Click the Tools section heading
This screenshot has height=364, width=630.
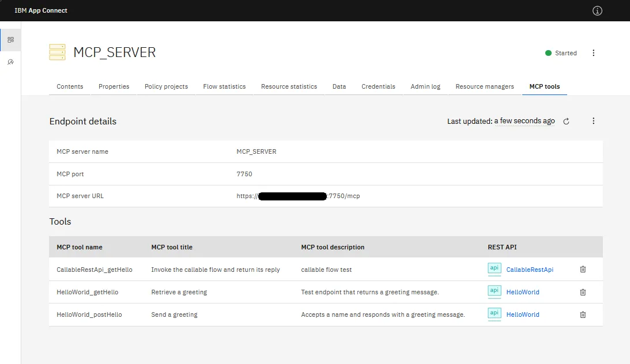coord(61,222)
